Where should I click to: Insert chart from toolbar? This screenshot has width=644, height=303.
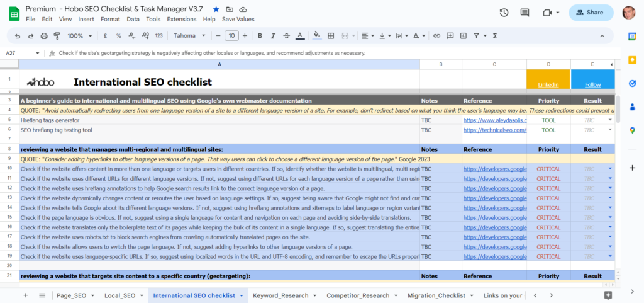464,36
